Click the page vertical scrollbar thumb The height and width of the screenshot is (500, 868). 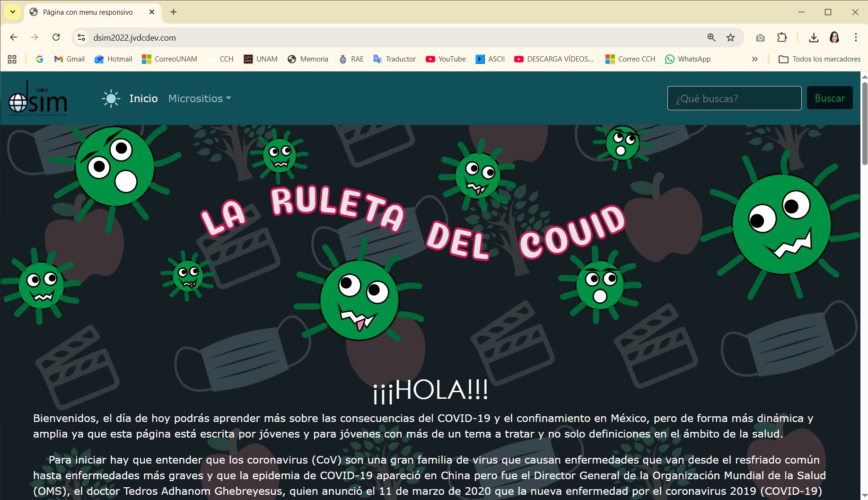pos(865,123)
